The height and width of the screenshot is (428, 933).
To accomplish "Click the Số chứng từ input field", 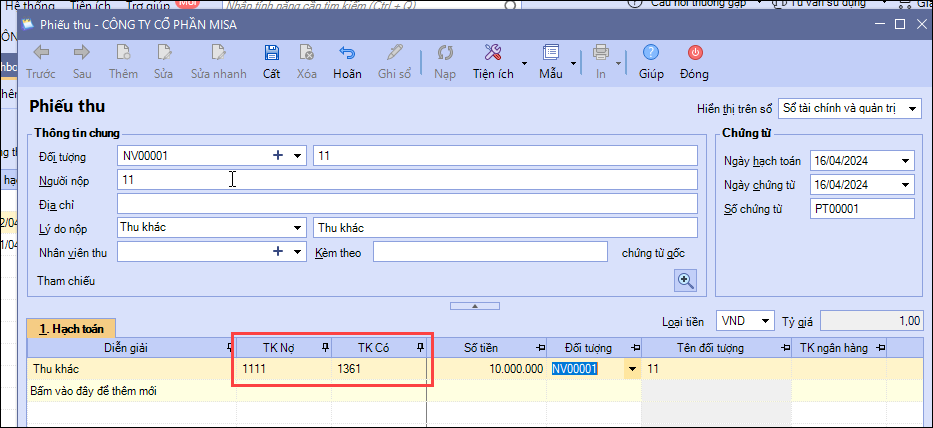I will [x=864, y=209].
